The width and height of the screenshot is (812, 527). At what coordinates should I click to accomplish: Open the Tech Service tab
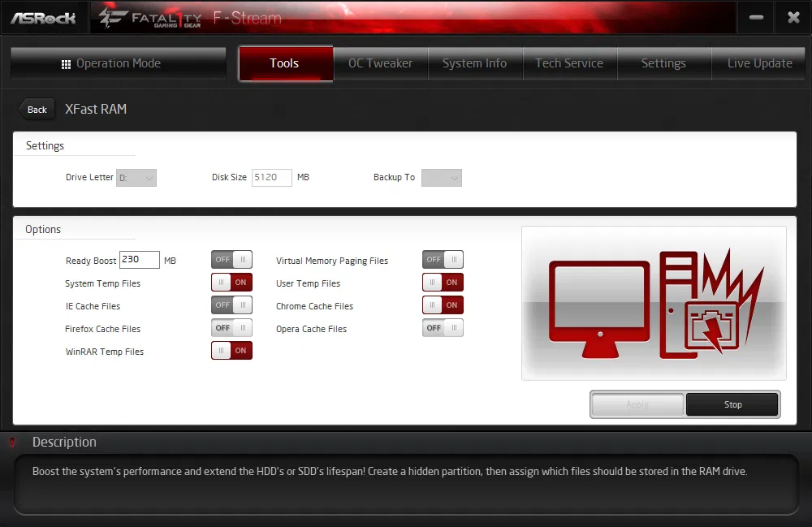570,63
